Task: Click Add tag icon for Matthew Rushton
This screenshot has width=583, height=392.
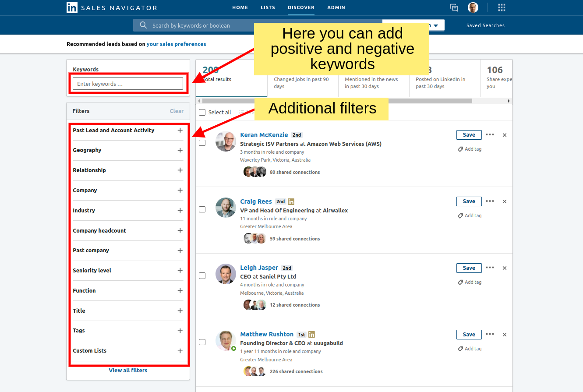Action: pos(460,349)
